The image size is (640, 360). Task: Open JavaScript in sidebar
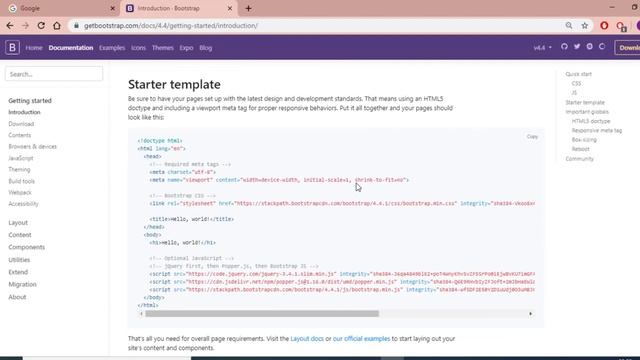[x=21, y=158]
